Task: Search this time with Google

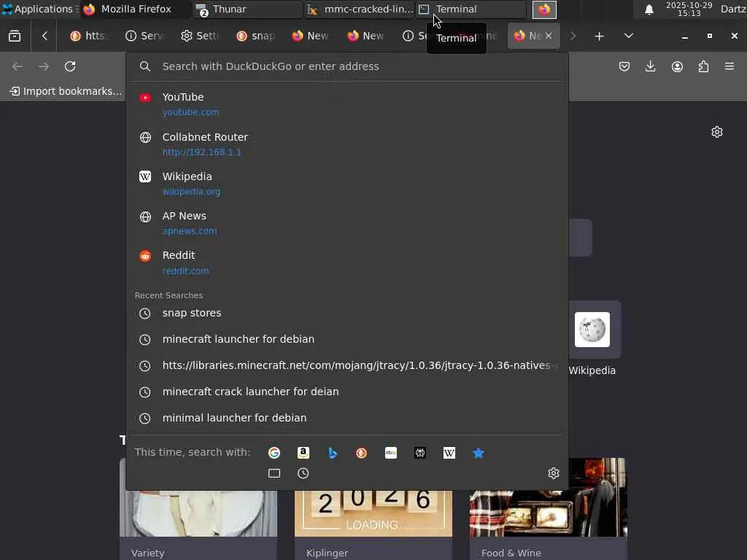Action: tap(274, 453)
